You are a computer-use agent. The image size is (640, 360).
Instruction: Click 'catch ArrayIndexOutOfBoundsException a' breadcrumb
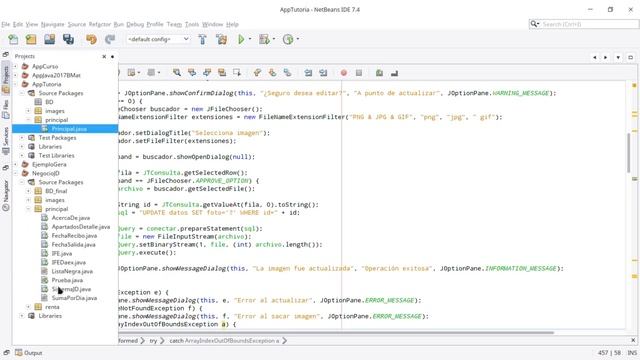(224, 340)
